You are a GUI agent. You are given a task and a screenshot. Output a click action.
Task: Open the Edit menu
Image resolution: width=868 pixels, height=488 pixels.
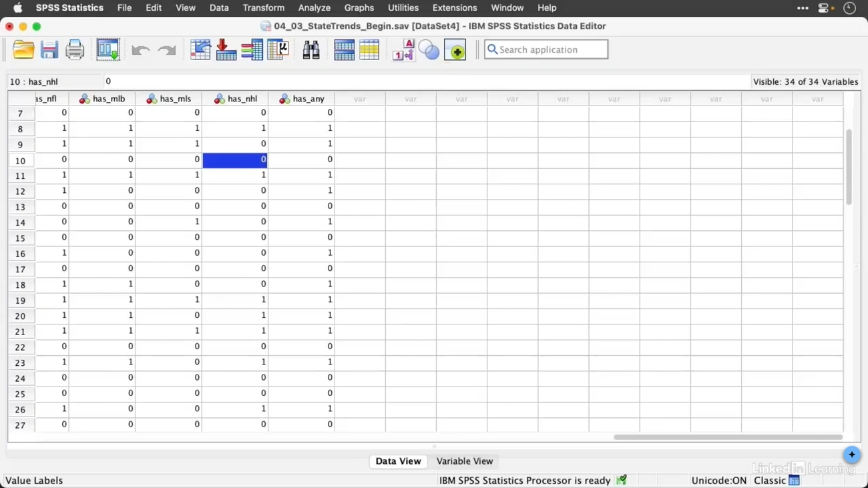154,8
